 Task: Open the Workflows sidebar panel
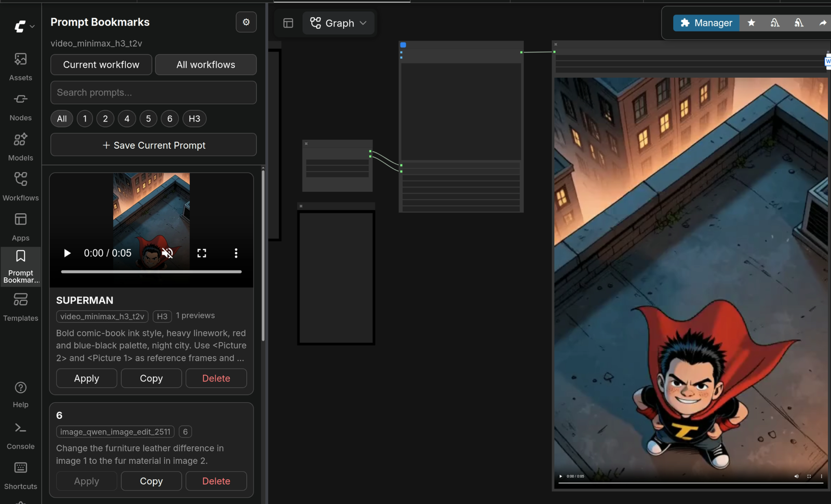[20, 187]
